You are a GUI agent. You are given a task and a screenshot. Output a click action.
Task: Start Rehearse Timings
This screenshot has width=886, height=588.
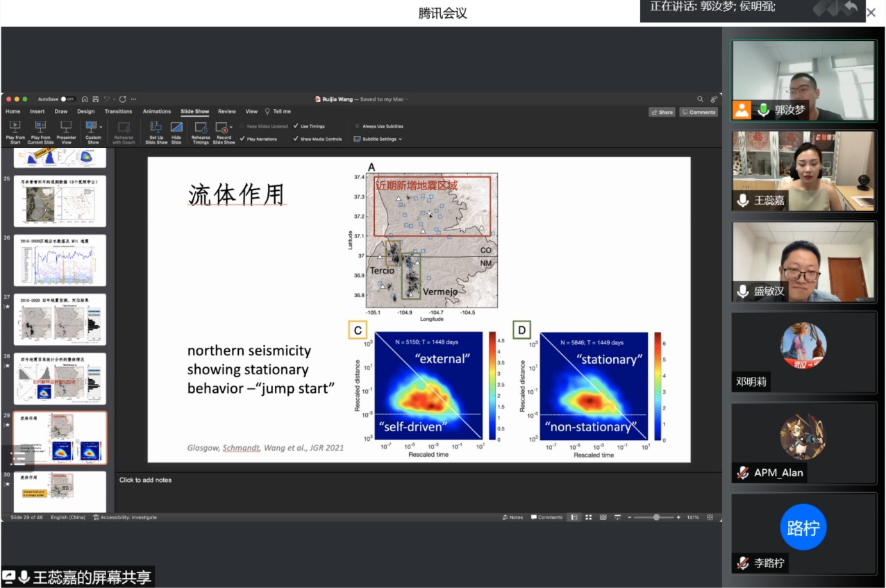(201, 128)
